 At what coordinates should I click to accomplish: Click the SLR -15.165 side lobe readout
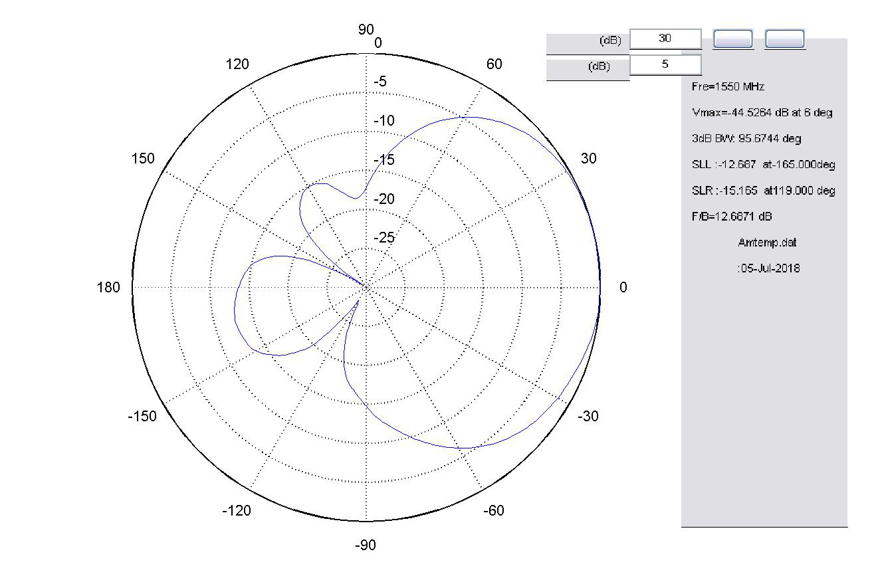tap(763, 191)
